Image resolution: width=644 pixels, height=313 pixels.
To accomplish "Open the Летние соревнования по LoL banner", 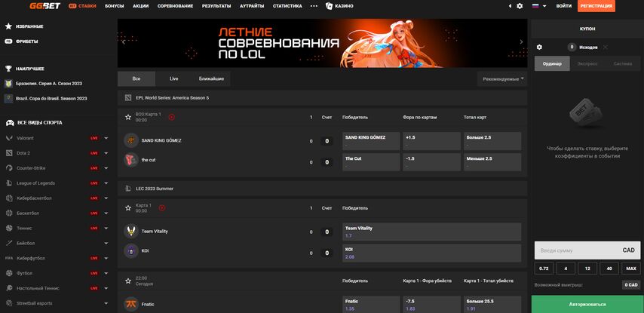I will pyautogui.click(x=323, y=43).
